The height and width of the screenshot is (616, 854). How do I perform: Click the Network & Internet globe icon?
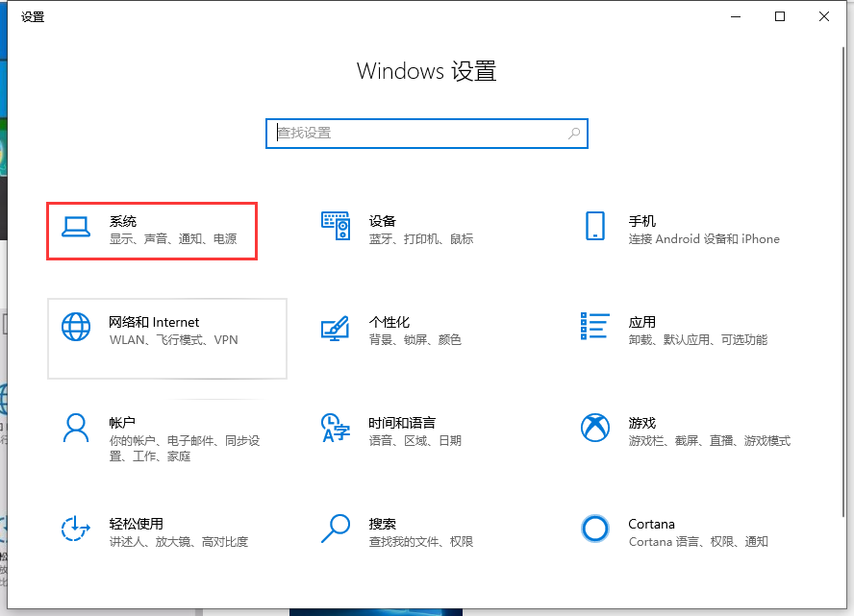pyautogui.click(x=76, y=327)
